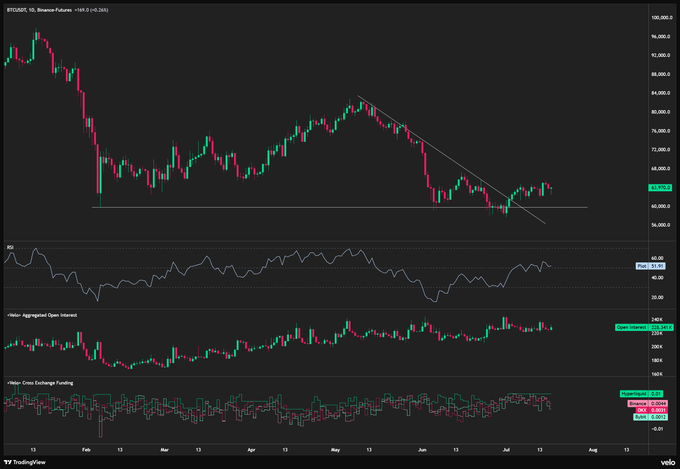
Task: Click the BTCUSDT, 1D, Binance-Futures chart title
Action: [x=39, y=10]
